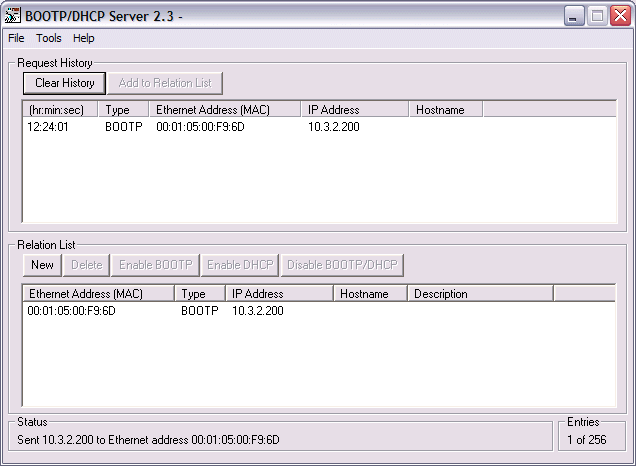636x466 pixels.
Task: Click the Delete button in Relation List
Action: point(87,265)
